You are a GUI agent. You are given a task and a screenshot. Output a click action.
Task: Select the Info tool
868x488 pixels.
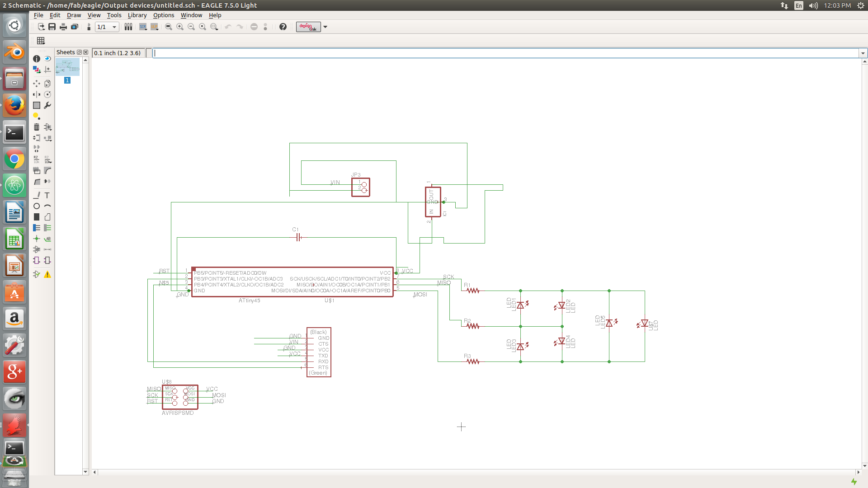(37, 59)
